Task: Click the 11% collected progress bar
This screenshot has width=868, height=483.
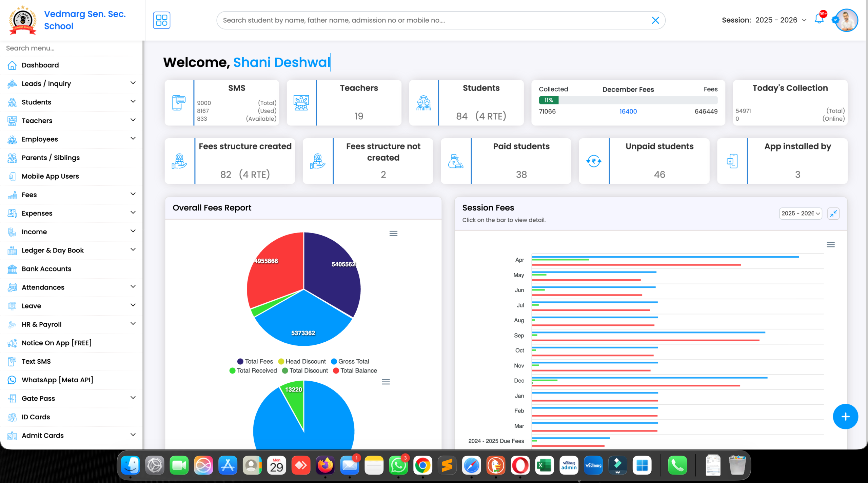Action: [x=548, y=100]
